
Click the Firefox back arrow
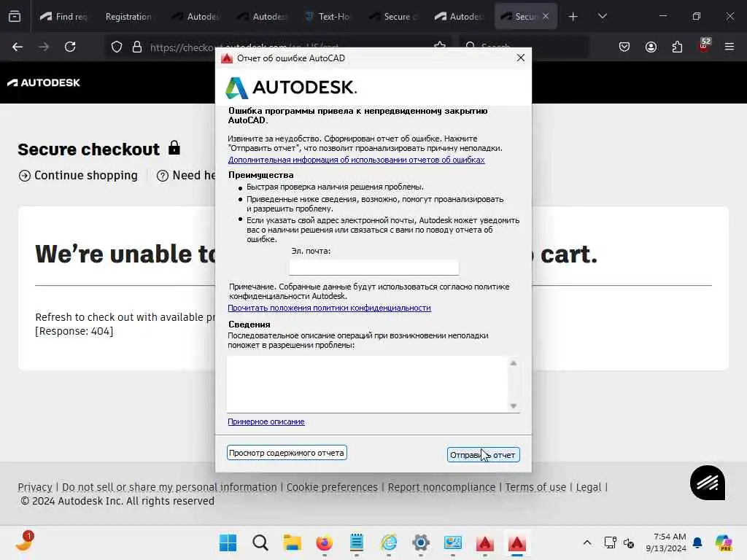tap(18, 47)
